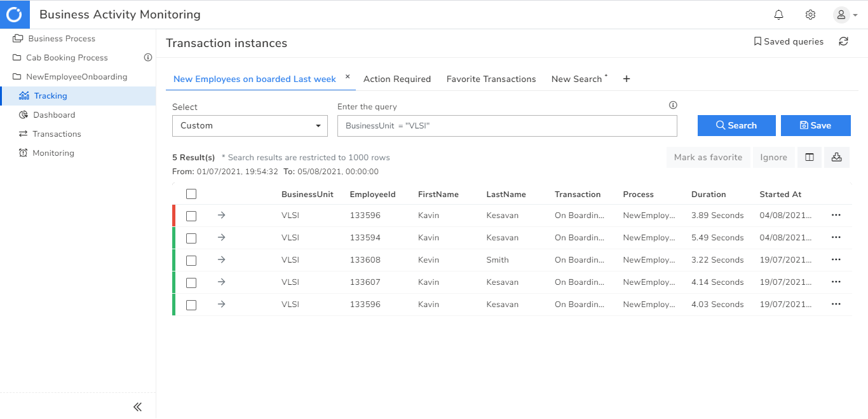868x419 pixels.
Task: Open the settings gear icon
Action: click(x=810, y=15)
